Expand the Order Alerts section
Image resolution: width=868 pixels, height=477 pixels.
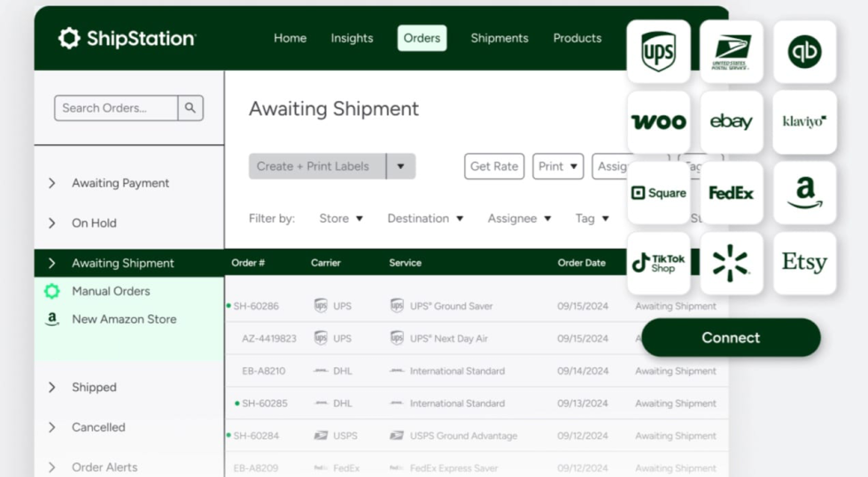(x=52, y=467)
